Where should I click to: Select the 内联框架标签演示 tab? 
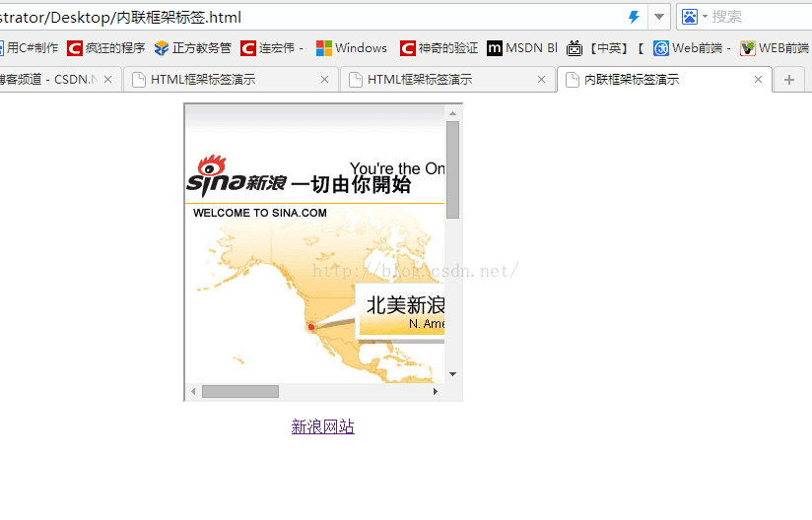(664, 79)
